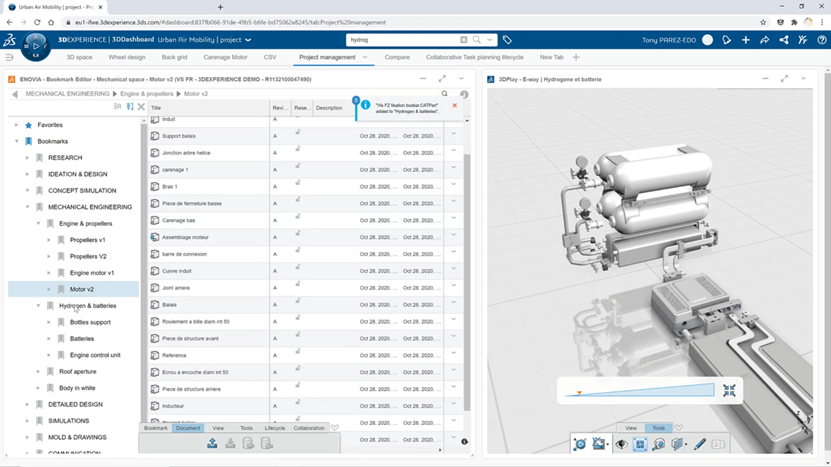The width and height of the screenshot is (831, 467).
Task: Open the social network share icon
Action: 784,40
